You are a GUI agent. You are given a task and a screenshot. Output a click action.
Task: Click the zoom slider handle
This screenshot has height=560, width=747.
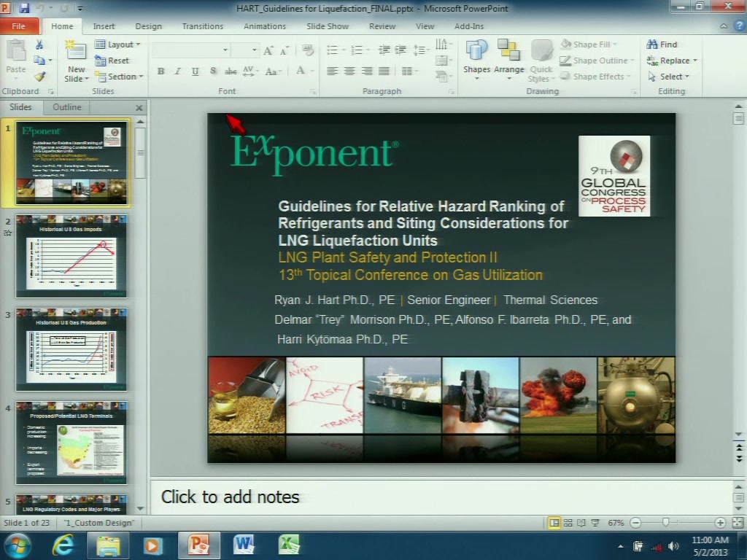tap(665, 522)
